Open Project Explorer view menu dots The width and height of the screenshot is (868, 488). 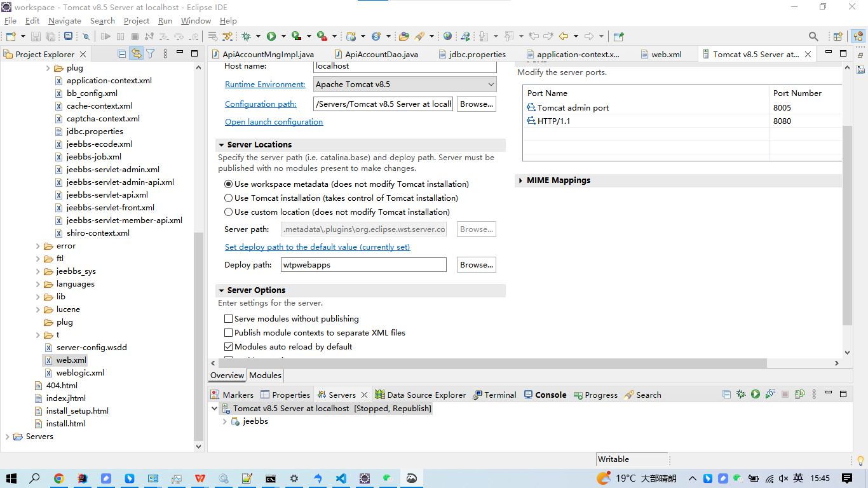(x=166, y=54)
